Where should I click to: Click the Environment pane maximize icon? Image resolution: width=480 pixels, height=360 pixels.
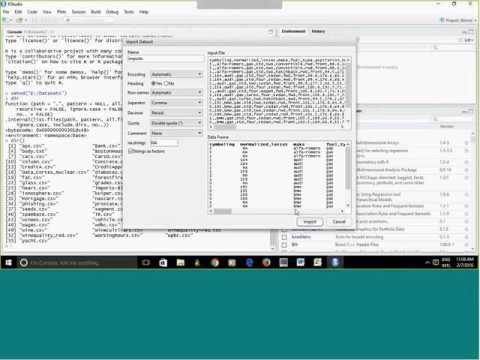[x=471, y=32]
